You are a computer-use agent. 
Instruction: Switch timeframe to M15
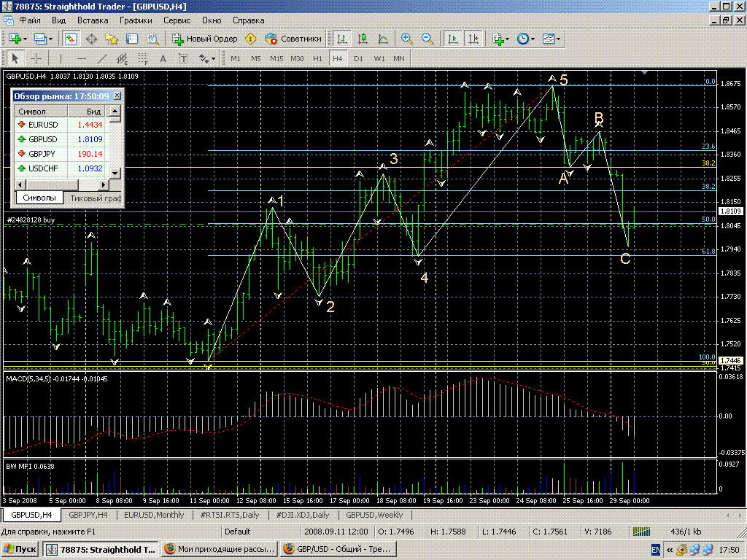pos(276,58)
